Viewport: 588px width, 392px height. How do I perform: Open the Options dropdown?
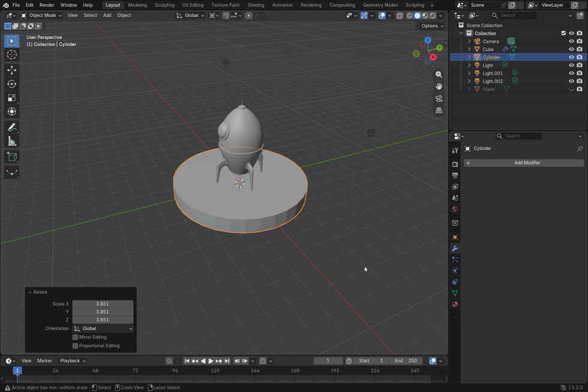(432, 26)
